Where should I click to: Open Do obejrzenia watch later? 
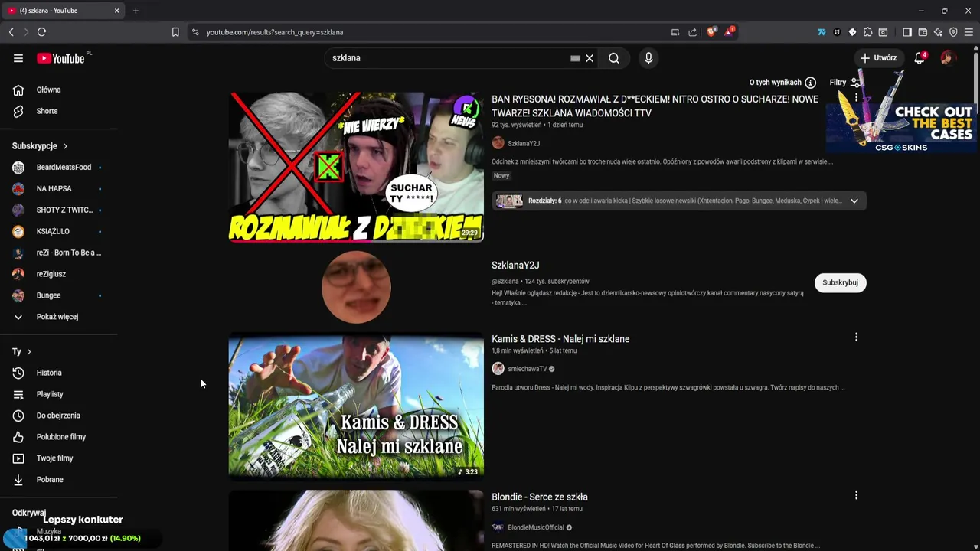pyautogui.click(x=58, y=416)
